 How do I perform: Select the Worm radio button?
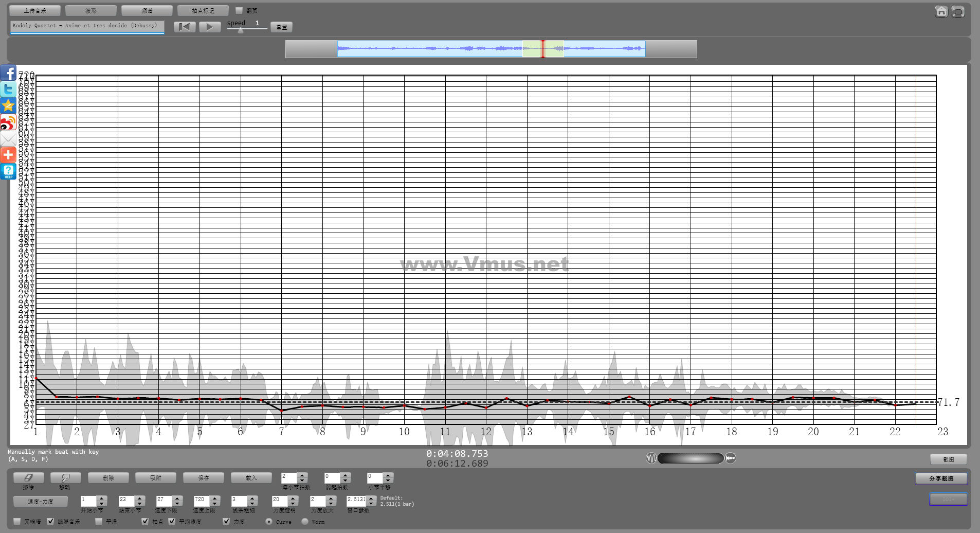pos(305,521)
